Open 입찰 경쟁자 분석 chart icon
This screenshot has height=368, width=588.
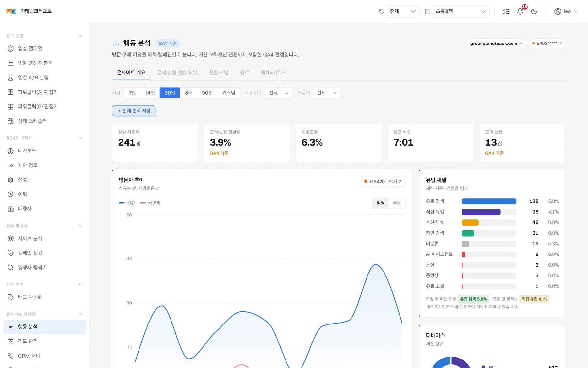(10, 63)
